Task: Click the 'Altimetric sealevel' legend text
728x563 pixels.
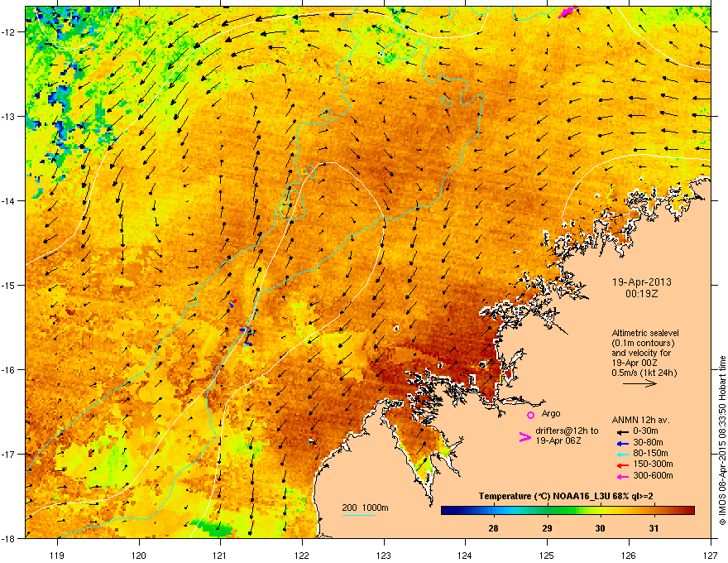Action: click(645, 333)
